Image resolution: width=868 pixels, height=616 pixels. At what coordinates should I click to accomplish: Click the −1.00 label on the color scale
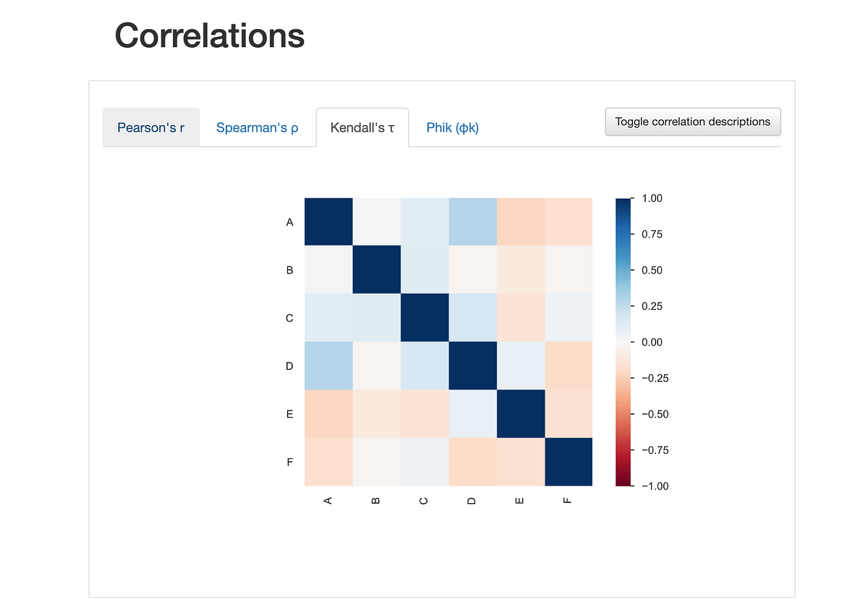[654, 486]
